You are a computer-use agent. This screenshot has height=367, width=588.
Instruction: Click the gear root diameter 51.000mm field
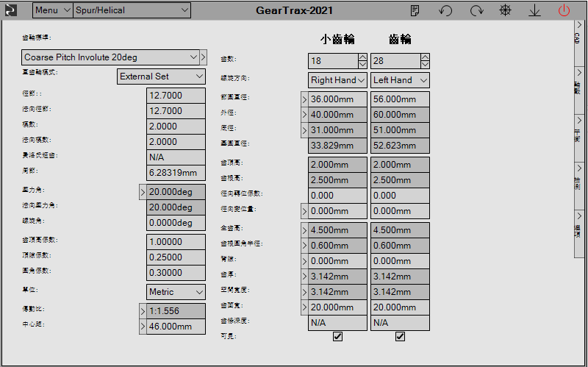coord(400,130)
